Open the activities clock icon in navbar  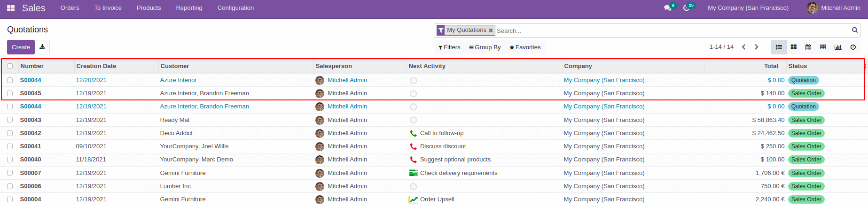pyautogui.click(x=686, y=8)
